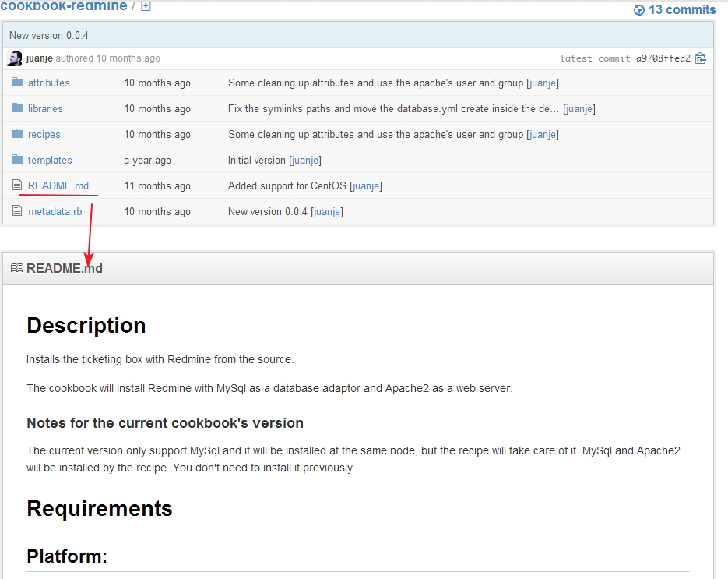728x579 pixels.
Task: Click 'authored 10 months ago' text
Action: [107, 58]
